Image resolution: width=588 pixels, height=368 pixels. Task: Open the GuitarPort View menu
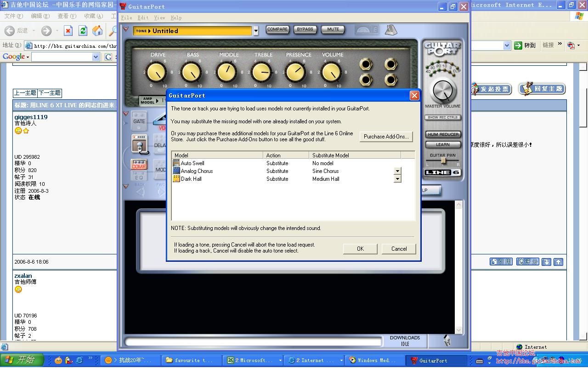tap(159, 17)
